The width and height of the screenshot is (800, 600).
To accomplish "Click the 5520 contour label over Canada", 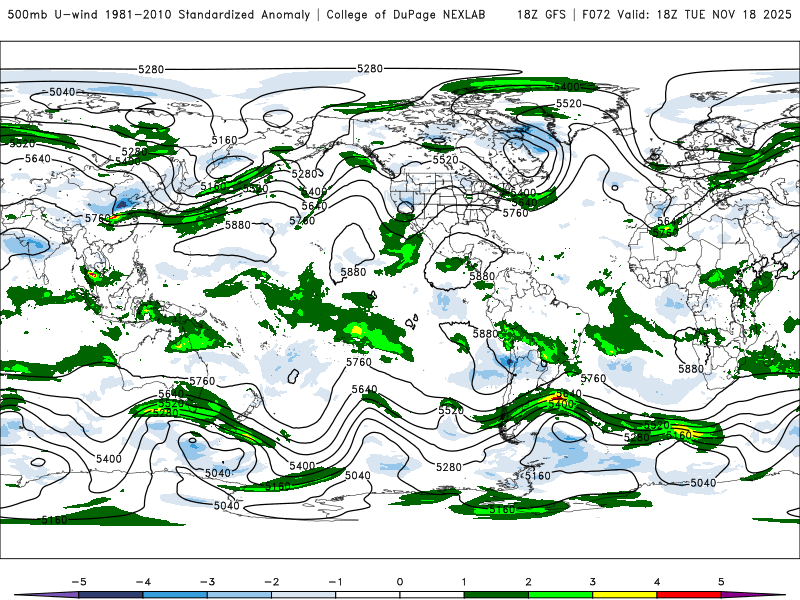I will (x=446, y=160).
